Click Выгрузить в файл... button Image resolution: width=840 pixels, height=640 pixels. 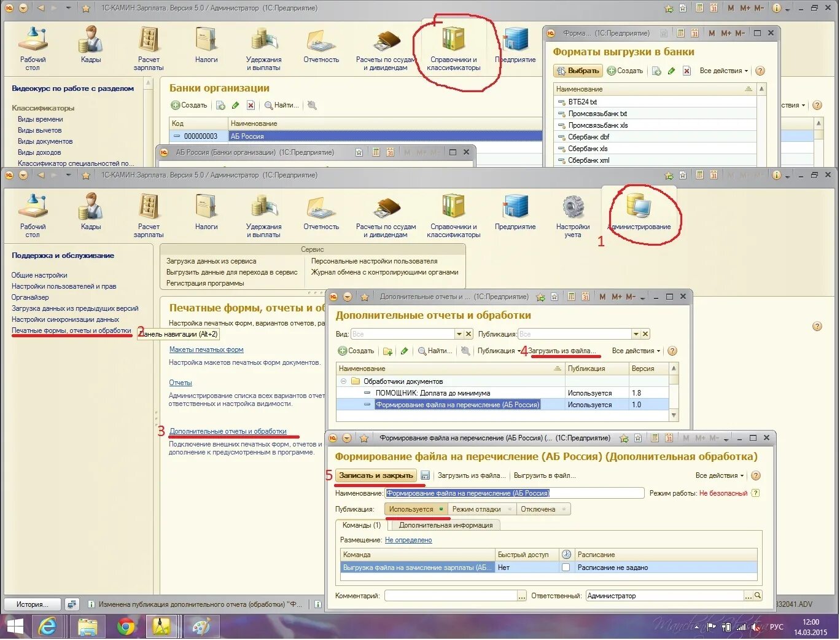[545, 475]
